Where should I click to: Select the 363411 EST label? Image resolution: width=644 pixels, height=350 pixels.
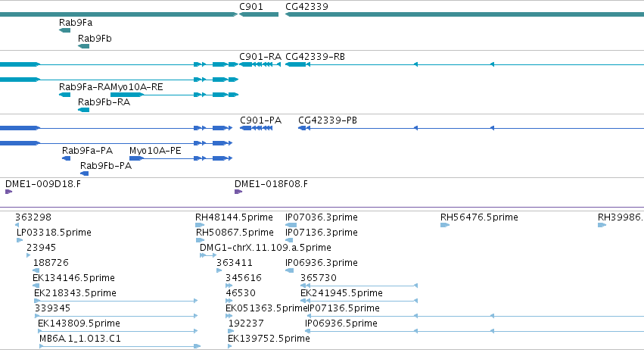[235, 263]
